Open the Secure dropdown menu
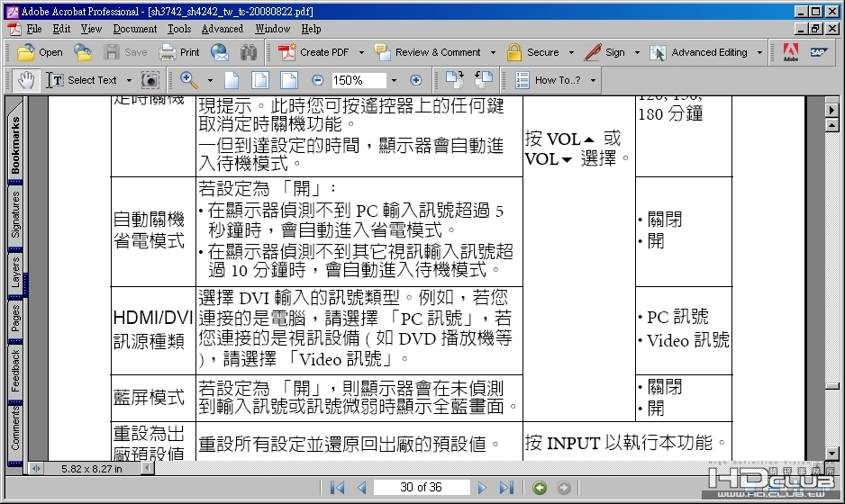The height and width of the screenshot is (504, 845). [x=569, y=52]
